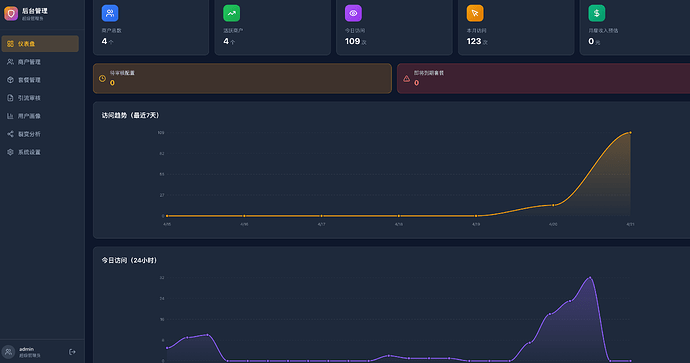
Task: Click the admin avatar icon in the sidebar footer
Action: tap(8, 352)
